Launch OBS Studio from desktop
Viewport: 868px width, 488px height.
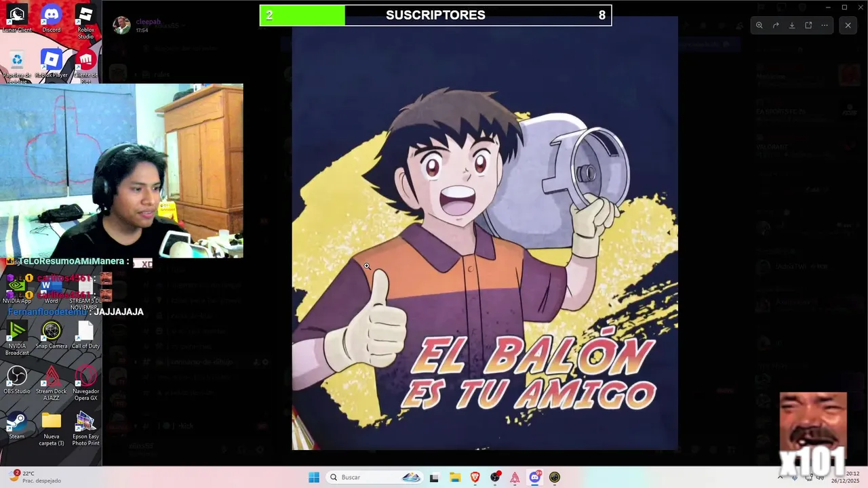tap(17, 380)
